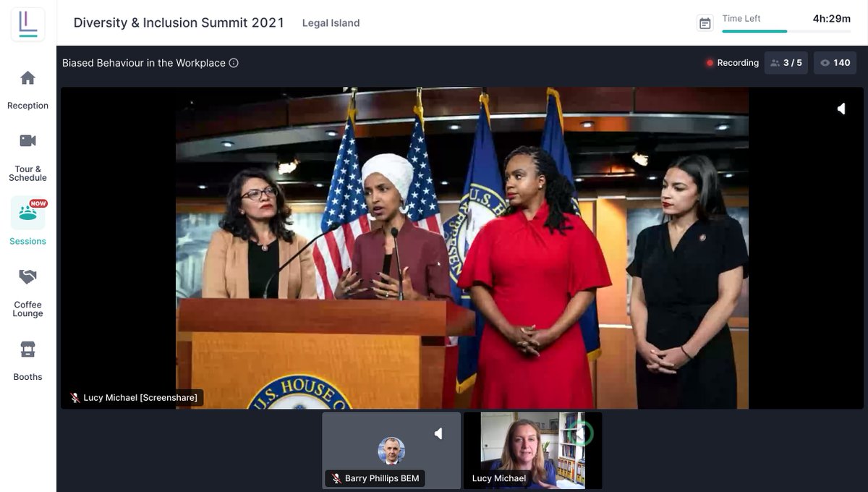Click the calendar icon near Time Left

click(x=705, y=23)
